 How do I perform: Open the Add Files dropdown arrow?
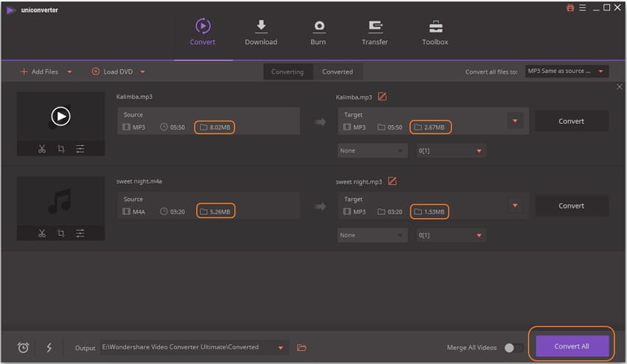tap(70, 71)
